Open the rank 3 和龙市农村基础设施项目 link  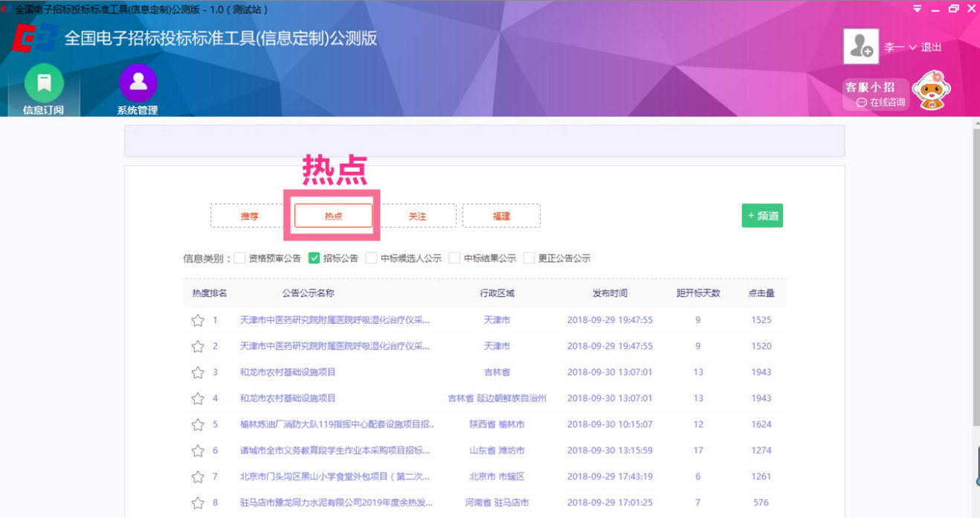click(x=288, y=372)
